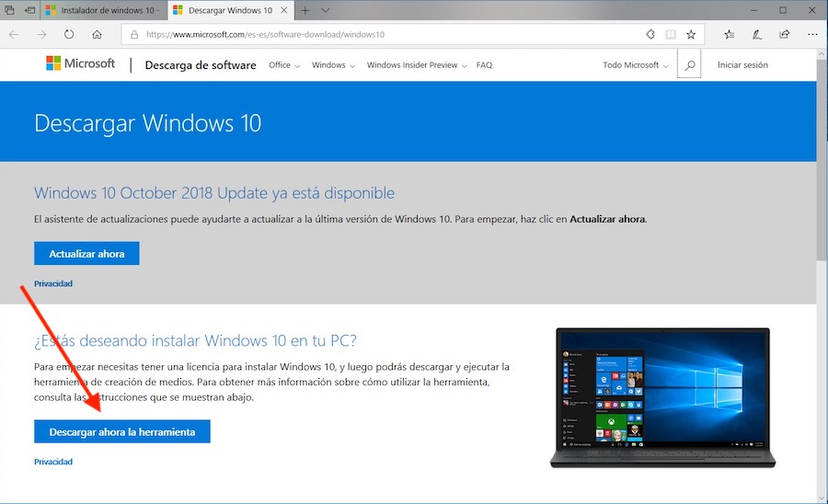Open the FAQ link in navigation
The height and width of the screenshot is (504, 828).
point(484,65)
